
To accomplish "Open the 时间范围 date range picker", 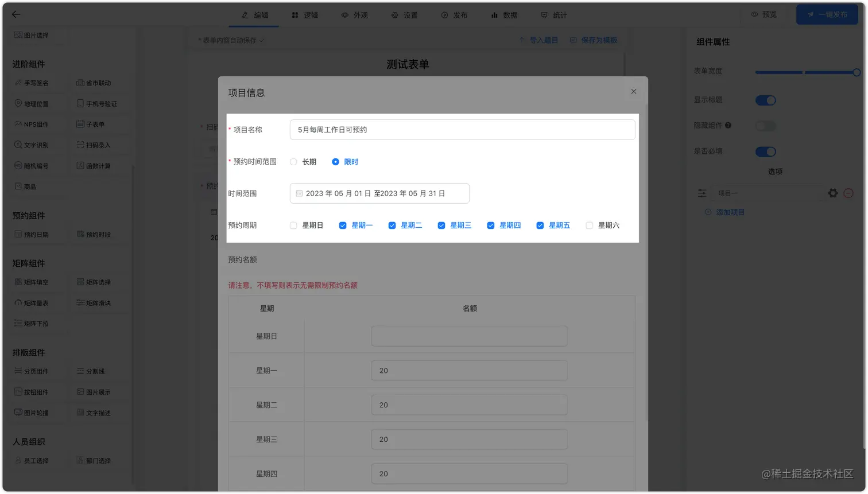I will point(379,193).
